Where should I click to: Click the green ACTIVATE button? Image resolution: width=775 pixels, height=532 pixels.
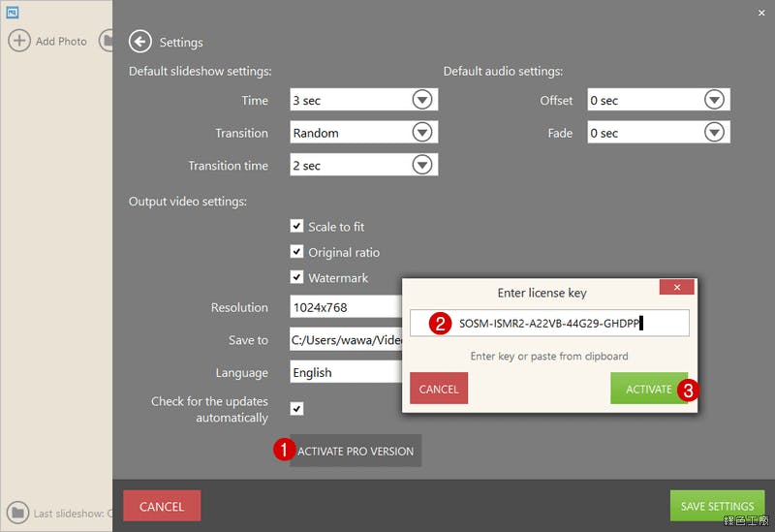coord(649,389)
